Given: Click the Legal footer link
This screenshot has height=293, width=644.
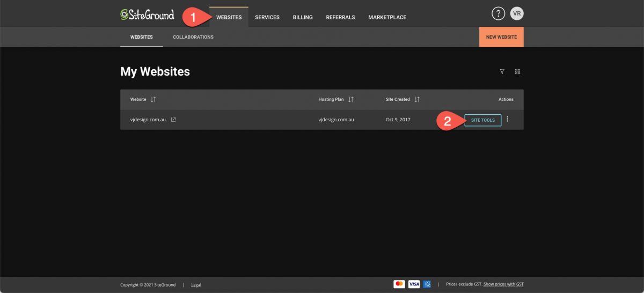Looking at the screenshot, I should (196, 284).
